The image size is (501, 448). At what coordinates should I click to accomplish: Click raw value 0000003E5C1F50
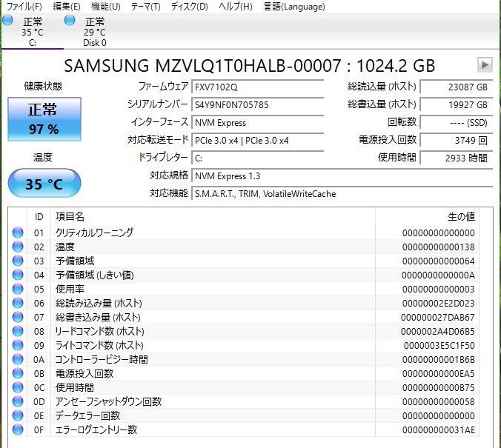[x=439, y=346]
